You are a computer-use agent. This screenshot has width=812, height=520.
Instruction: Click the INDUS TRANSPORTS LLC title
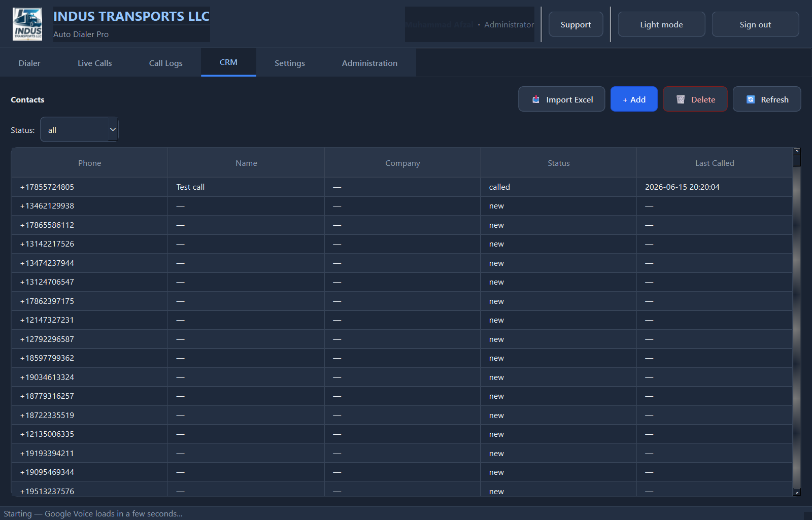click(x=131, y=16)
